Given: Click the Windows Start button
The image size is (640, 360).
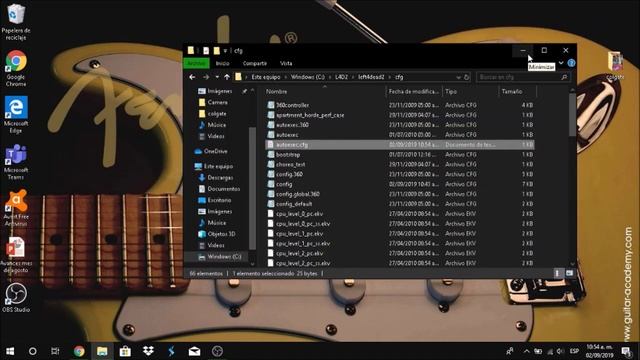Looking at the screenshot, I should tap(10, 351).
